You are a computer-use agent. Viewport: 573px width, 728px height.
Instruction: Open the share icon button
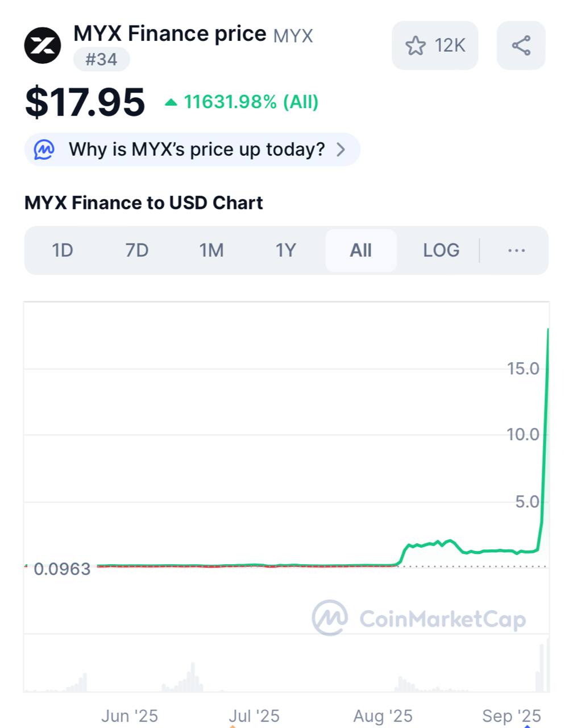point(521,45)
